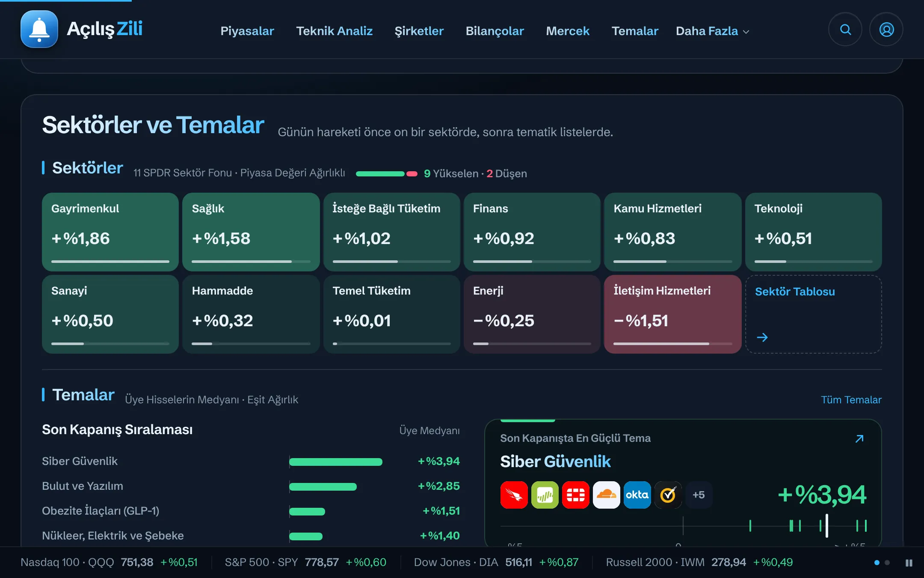The height and width of the screenshot is (578, 924).
Task: Select Temalar in the top navigation
Action: 635,31
